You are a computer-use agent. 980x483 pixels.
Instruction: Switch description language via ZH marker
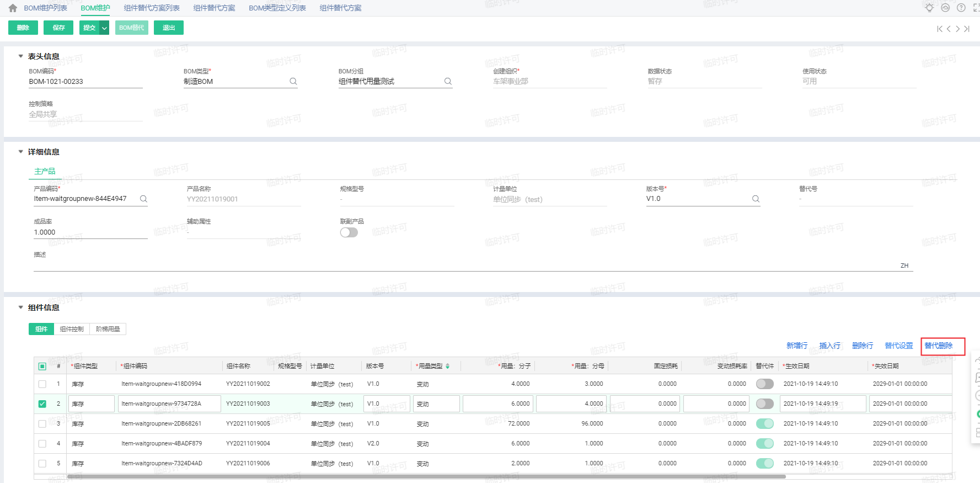click(x=904, y=266)
